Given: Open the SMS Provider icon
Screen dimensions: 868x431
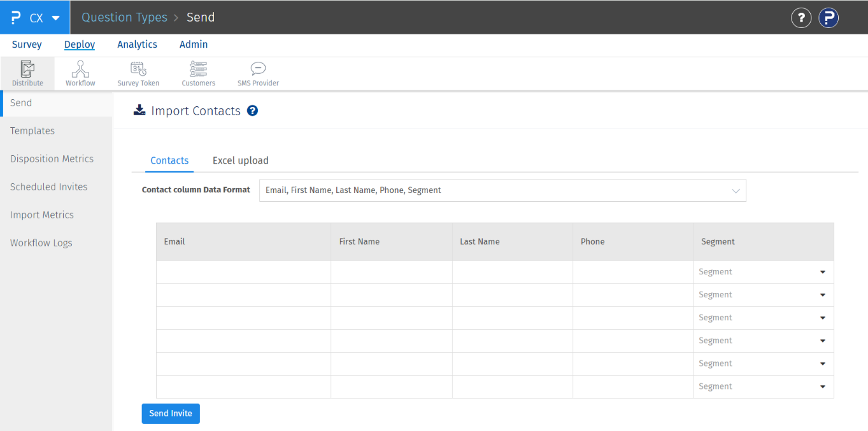Looking at the screenshot, I should click(258, 73).
